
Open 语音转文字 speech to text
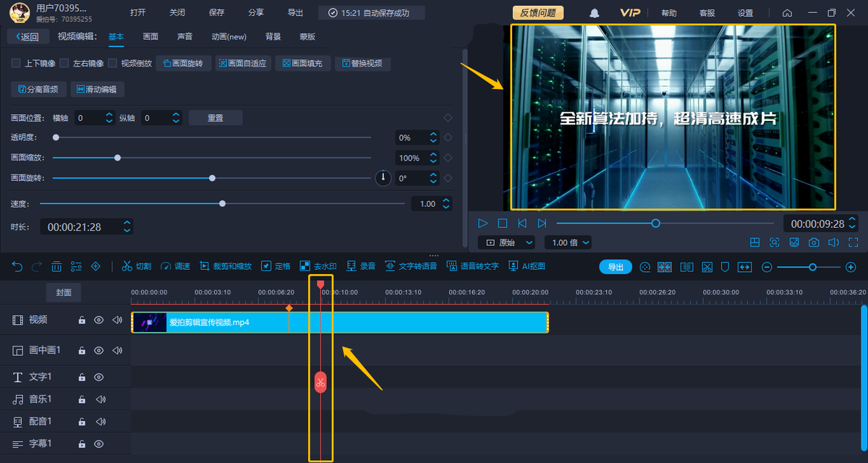[x=472, y=266]
